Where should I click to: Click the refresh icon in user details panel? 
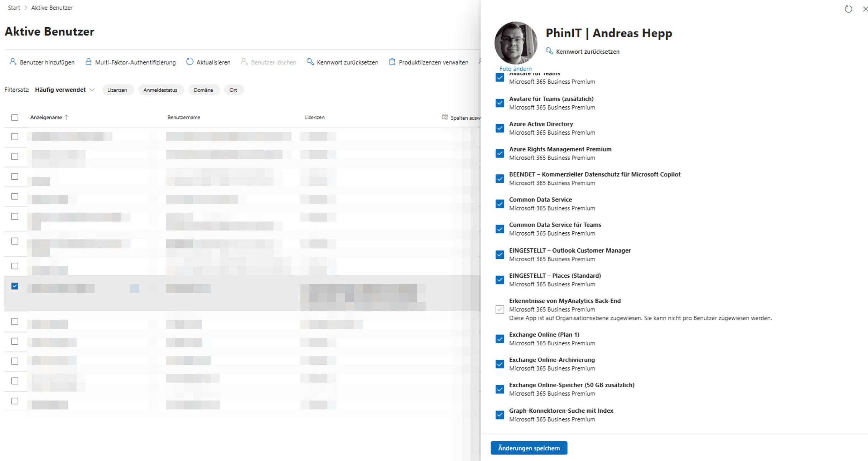pyautogui.click(x=848, y=9)
